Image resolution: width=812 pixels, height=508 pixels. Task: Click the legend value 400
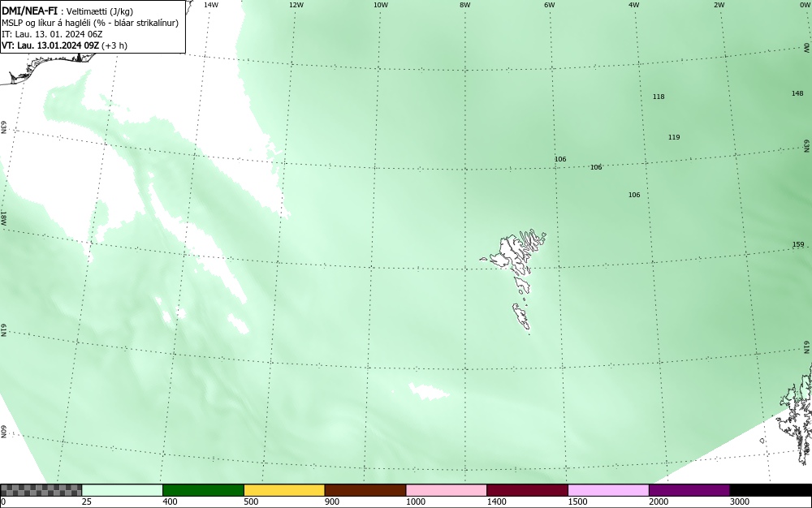170,502
